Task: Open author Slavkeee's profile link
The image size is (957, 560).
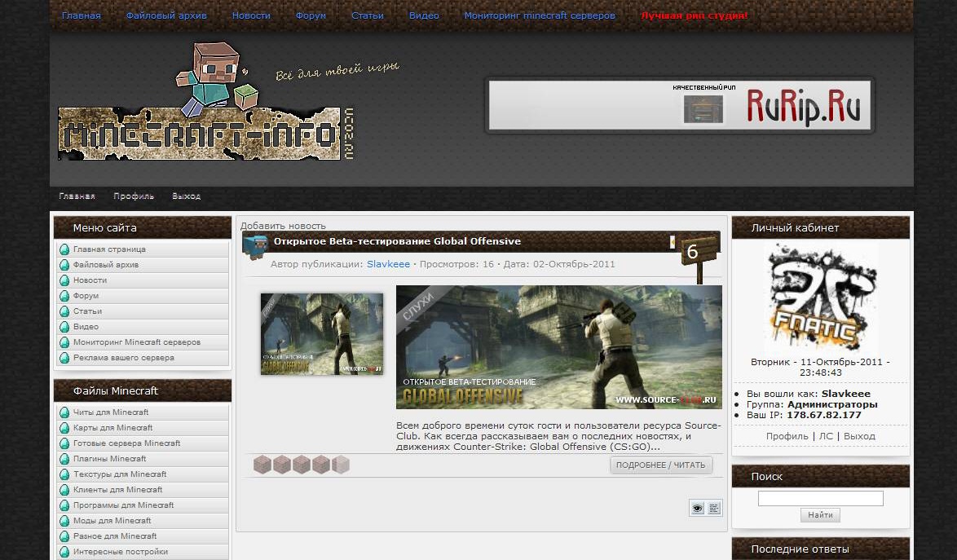Action: click(x=388, y=264)
